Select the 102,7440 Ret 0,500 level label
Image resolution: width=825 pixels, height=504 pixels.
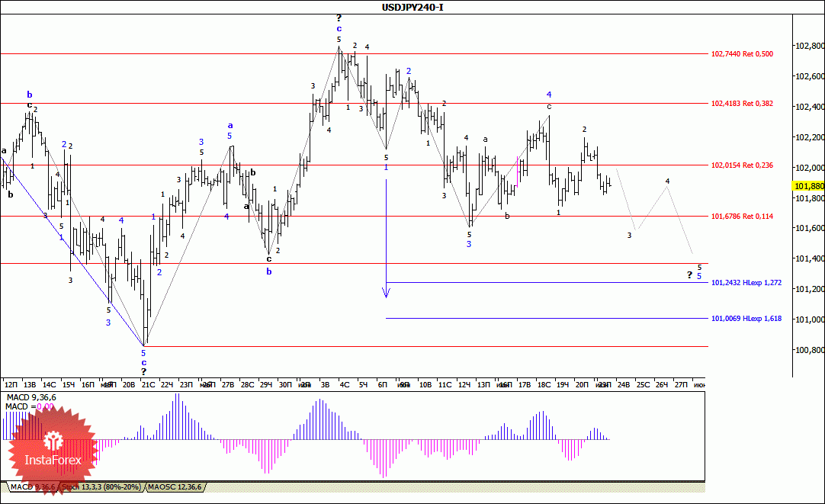pyautogui.click(x=741, y=54)
